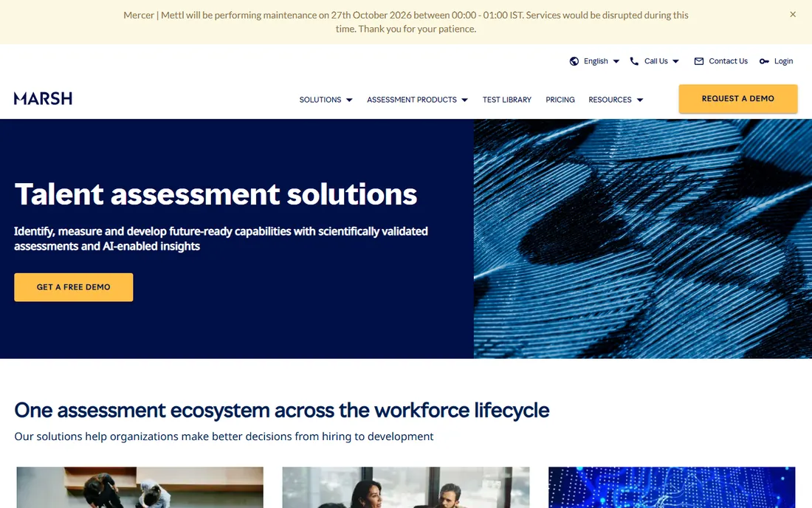The image size is (812, 508).
Task: Close the maintenance notice banner
Action: pyautogui.click(x=792, y=15)
